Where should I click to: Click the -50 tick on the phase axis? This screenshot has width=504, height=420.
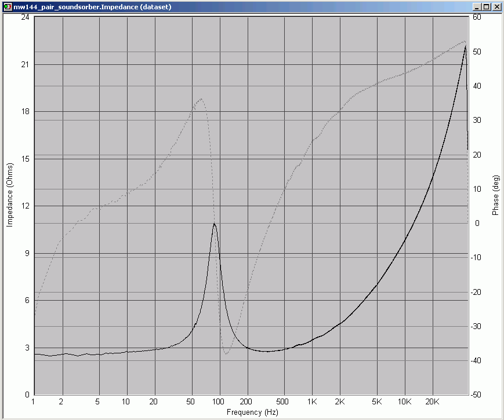click(476, 395)
